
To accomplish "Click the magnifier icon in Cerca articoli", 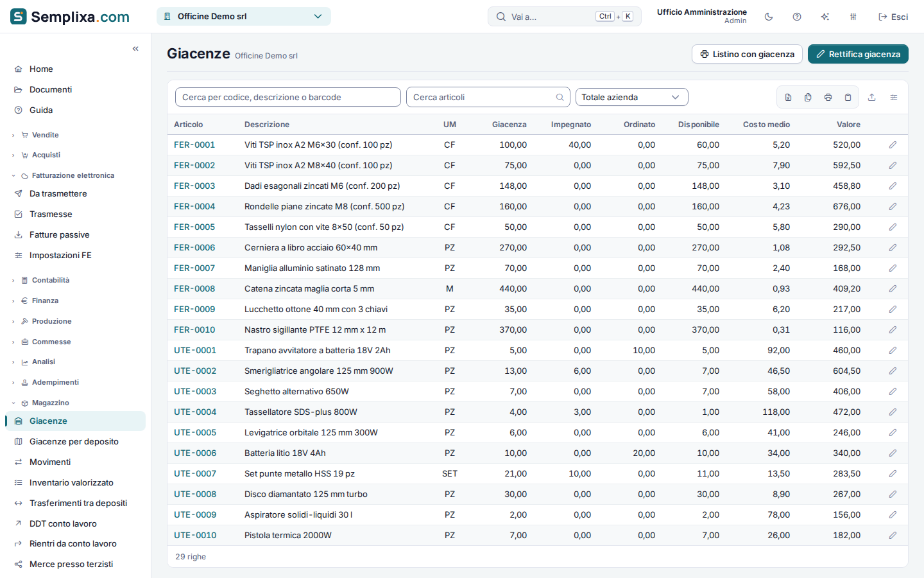I will [560, 98].
